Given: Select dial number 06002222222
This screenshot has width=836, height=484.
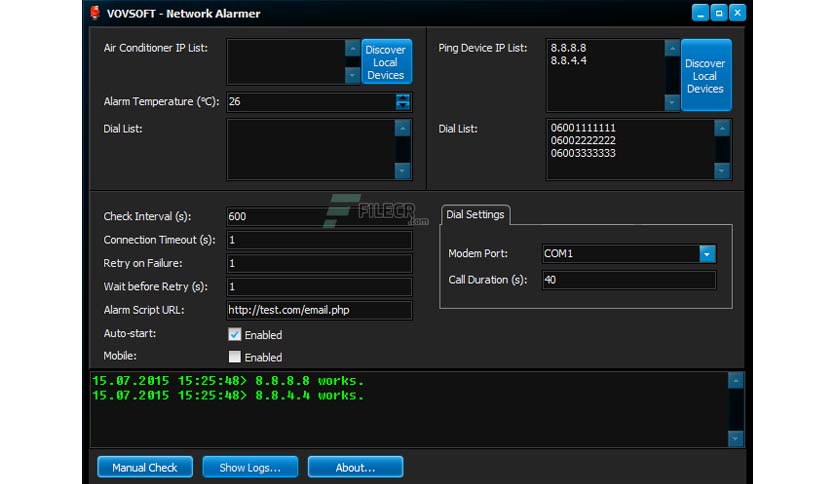Looking at the screenshot, I should 583,141.
